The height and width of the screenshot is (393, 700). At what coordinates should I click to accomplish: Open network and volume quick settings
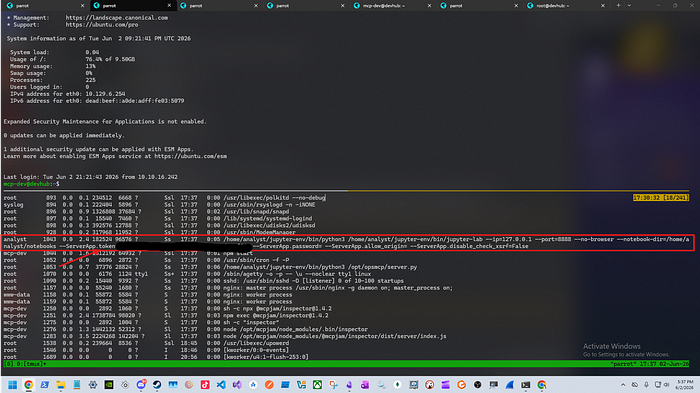pyautogui.click(x=662, y=385)
